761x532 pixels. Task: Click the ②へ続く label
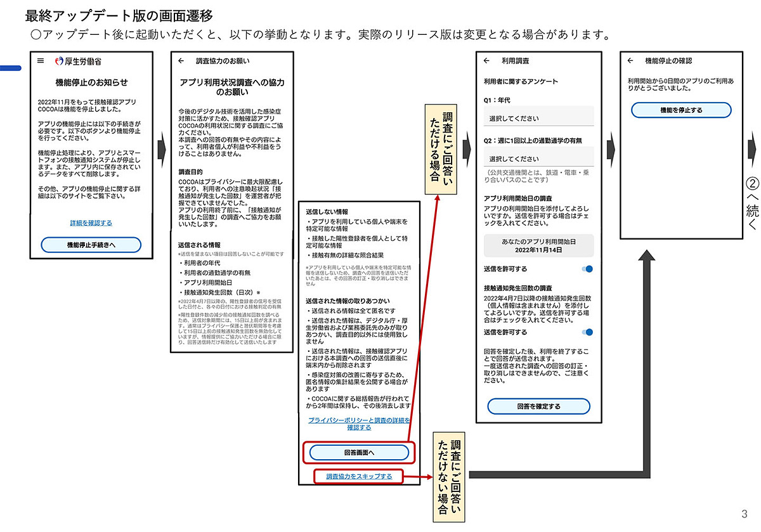[x=751, y=204]
